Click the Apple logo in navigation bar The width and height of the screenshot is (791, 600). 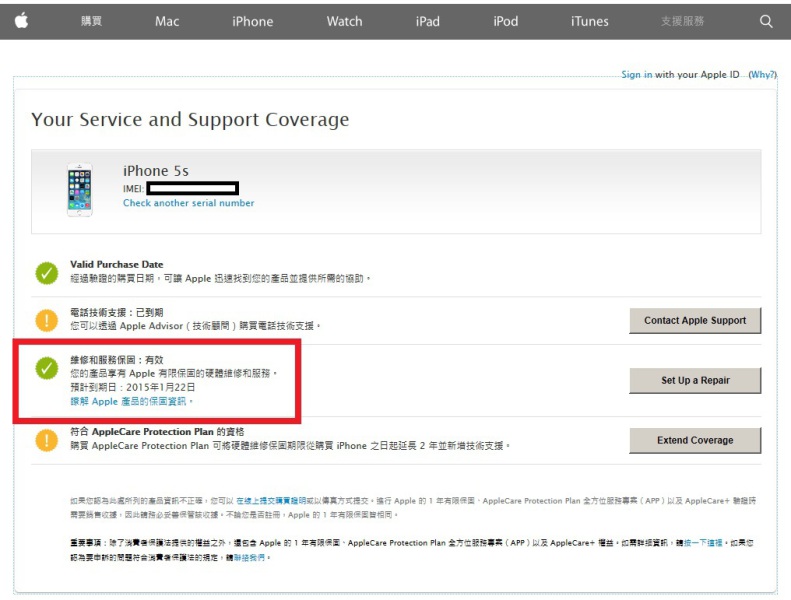point(21,21)
